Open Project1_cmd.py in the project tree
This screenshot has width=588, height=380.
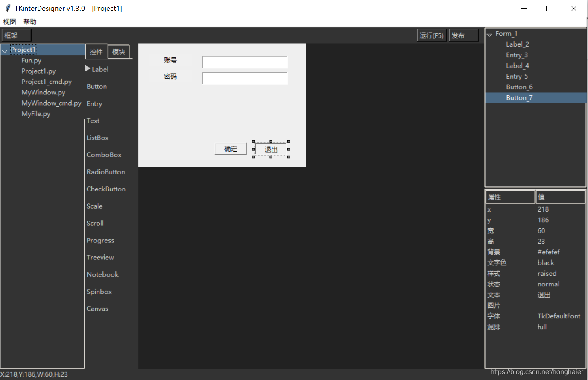tap(47, 82)
